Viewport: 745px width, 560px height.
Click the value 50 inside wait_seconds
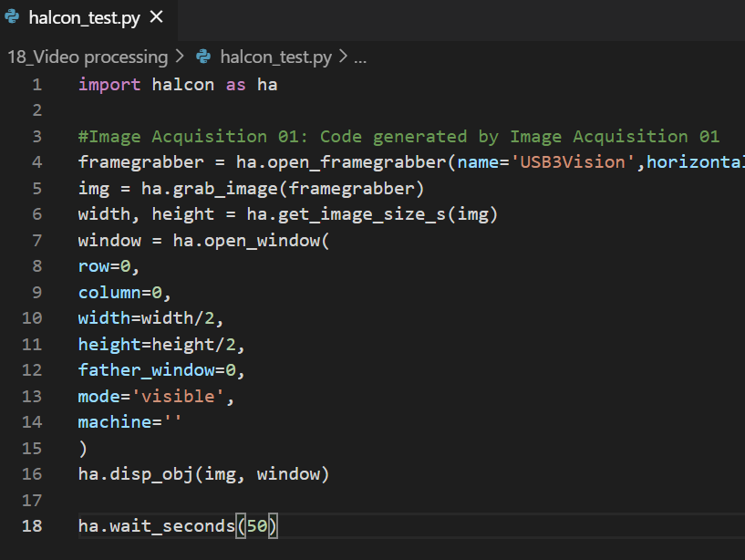(x=257, y=525)
